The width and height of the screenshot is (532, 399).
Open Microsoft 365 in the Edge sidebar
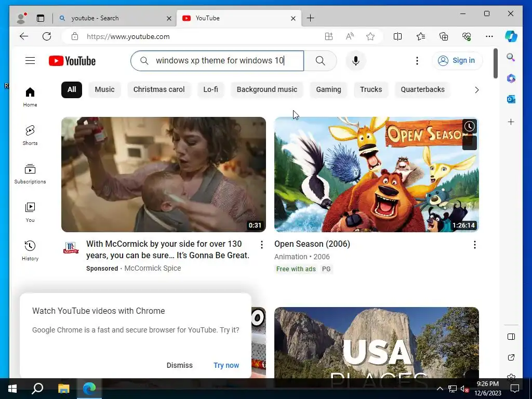(511, 78)
